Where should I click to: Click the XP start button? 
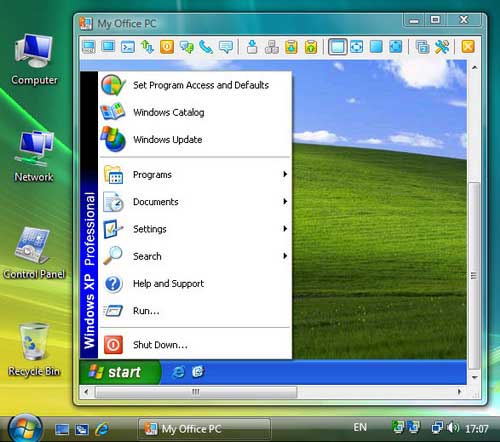[120, 372]
